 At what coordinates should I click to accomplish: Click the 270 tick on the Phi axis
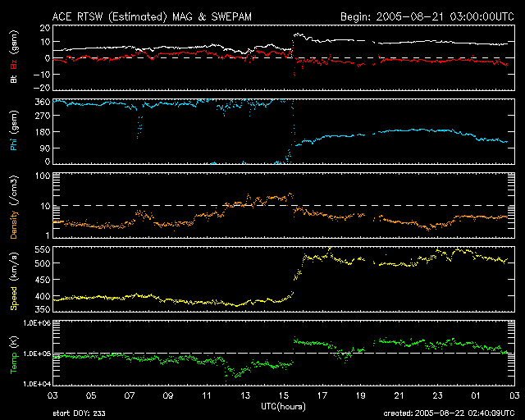pos(43,116)
